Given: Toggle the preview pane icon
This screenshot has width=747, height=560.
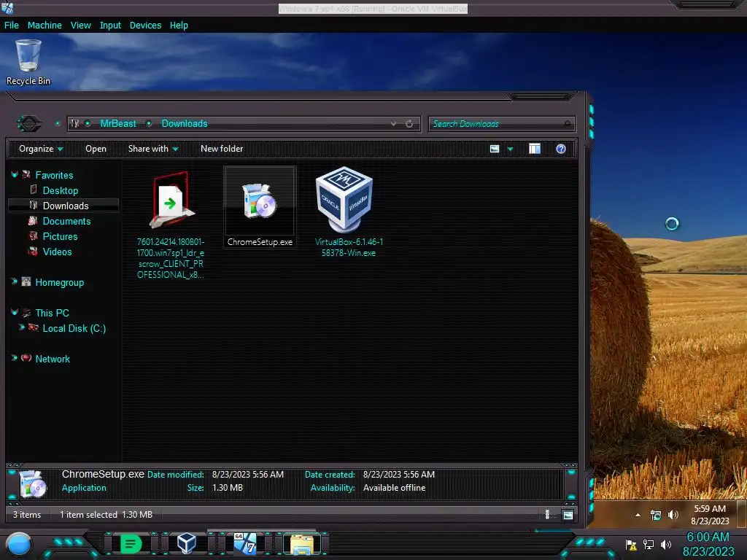Looking at the screenshot, I should (535, 149).
